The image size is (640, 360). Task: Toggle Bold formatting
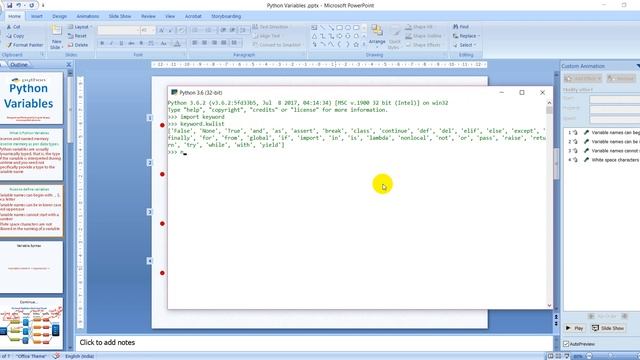[102, 43]
